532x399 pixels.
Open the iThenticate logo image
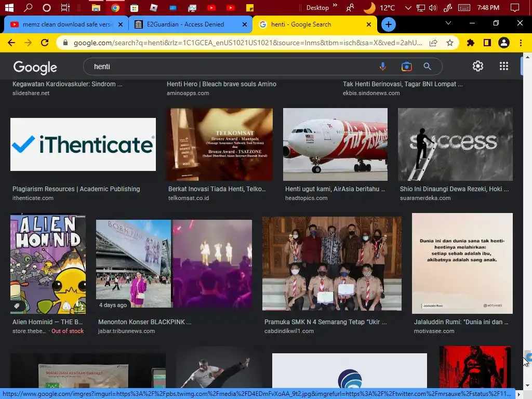click(x=83, y=144)
